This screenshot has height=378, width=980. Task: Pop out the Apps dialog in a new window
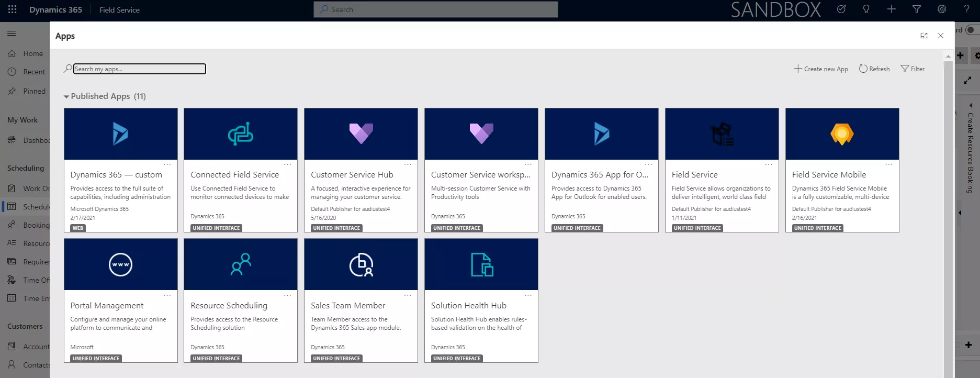[924, 36]
